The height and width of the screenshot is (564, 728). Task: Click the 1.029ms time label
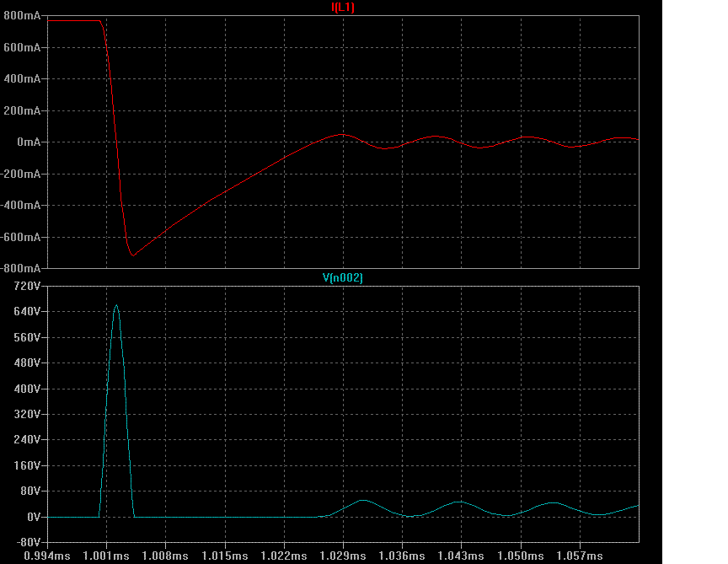[343, 556]
